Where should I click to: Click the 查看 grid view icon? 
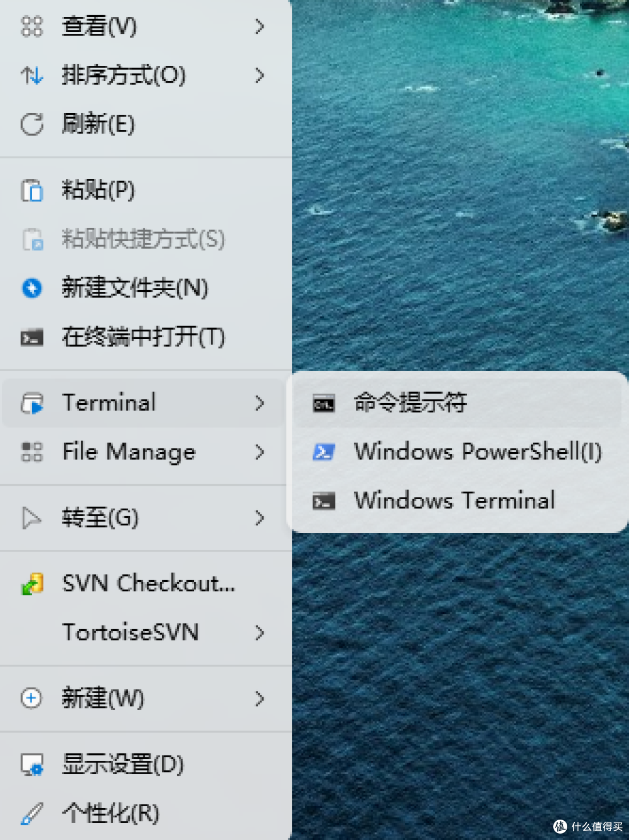[32, 26]
